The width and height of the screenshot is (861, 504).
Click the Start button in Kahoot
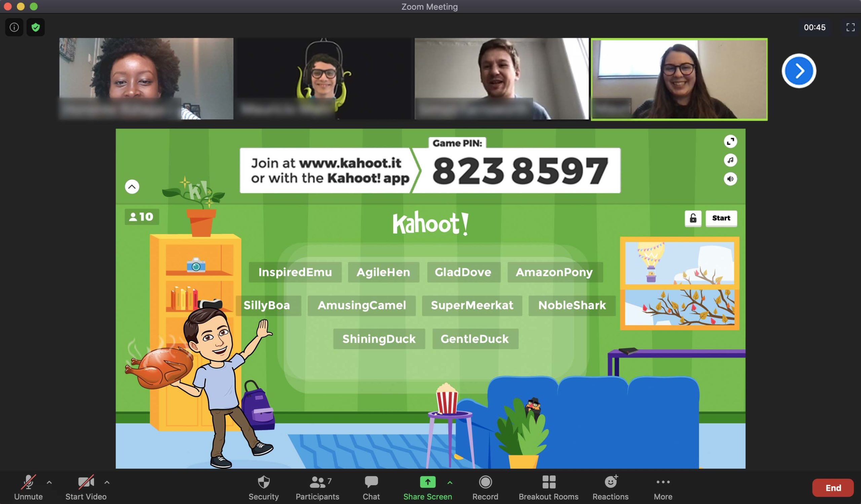click(x=721, y=218)
